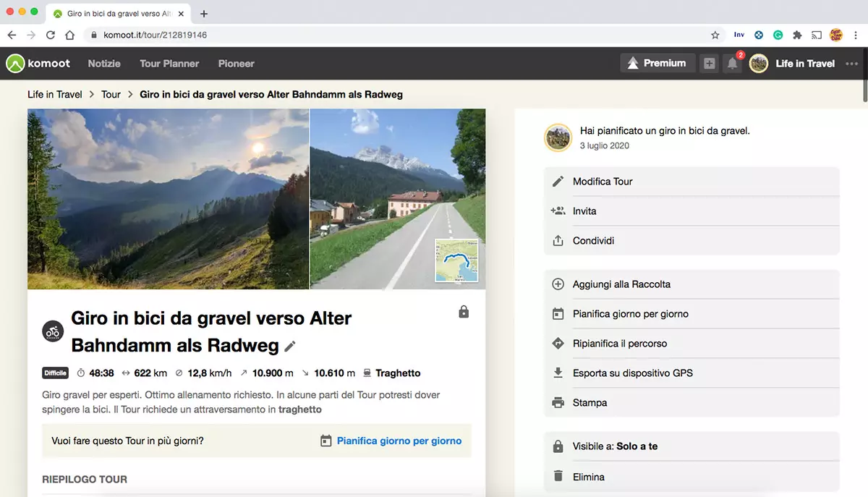Open the Life in Travel profile name

[x=805, y=64]
